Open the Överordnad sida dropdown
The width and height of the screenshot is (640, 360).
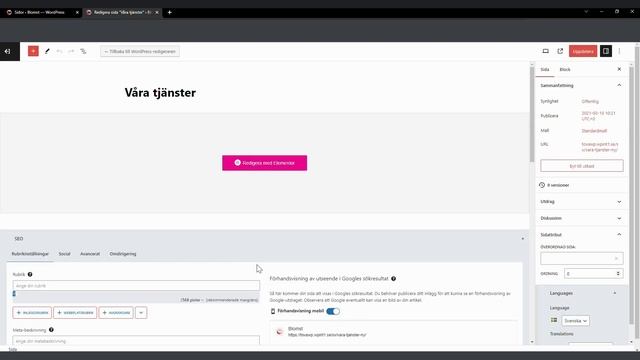tap(582, 258)
